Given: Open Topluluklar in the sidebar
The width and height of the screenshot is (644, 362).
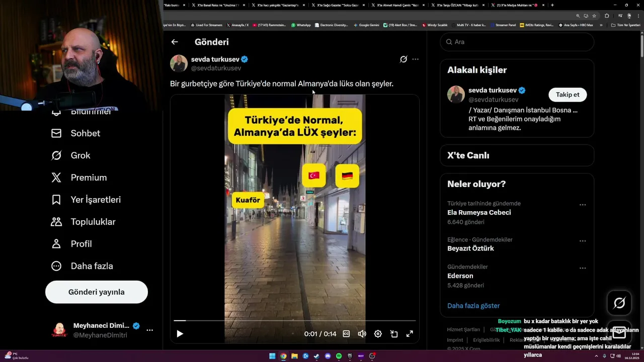Looking at the screenshot, I should pos(84,222).
